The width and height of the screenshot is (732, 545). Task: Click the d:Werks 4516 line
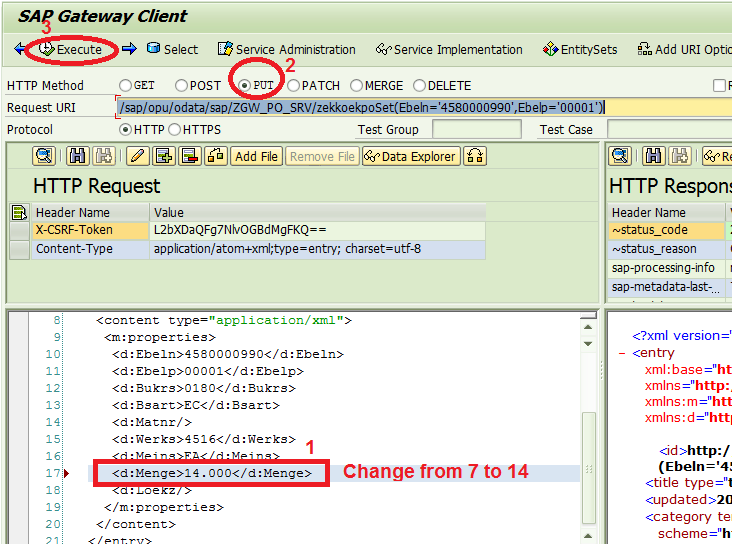pyautogui.click(x=204, y=439)
